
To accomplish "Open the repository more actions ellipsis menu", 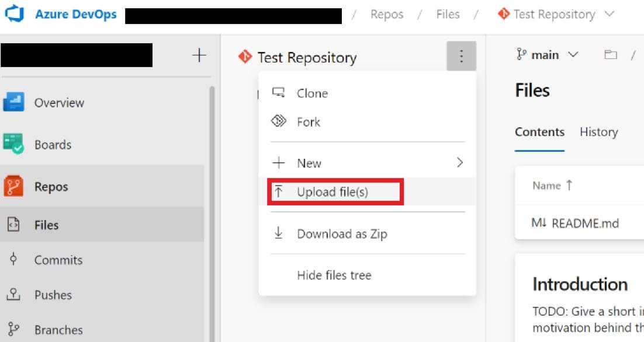I will pos(461,57).
